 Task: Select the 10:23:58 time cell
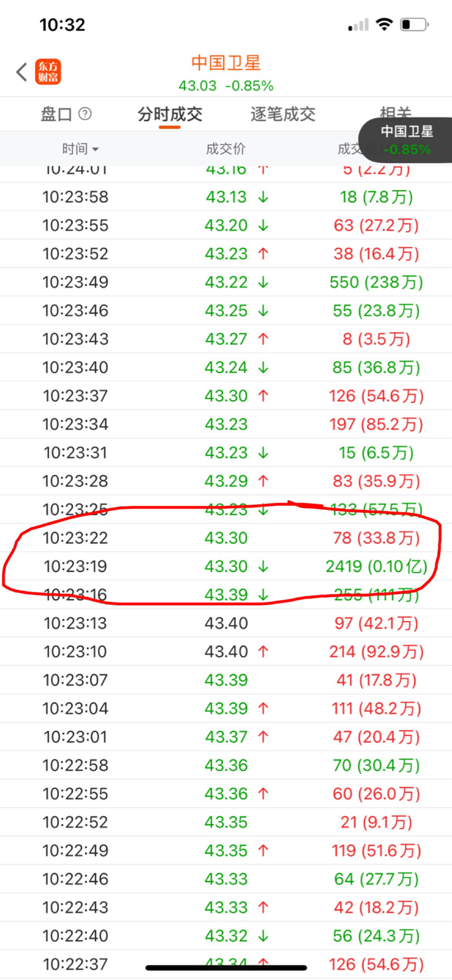pos(75,197)
